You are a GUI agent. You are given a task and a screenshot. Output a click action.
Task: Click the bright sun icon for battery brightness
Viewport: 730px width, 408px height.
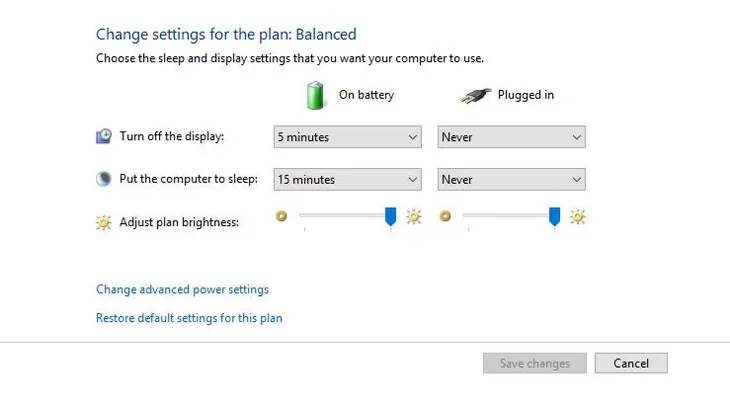pos(414,216)
